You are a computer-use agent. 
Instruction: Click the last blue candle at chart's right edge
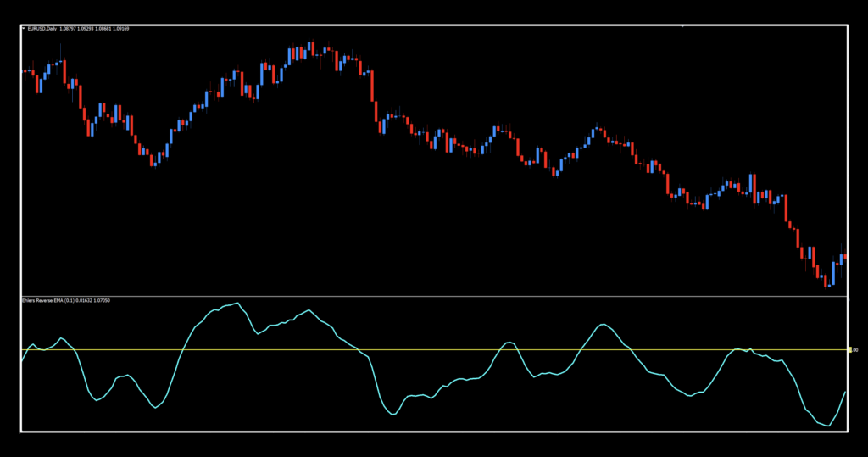(841, 257)
